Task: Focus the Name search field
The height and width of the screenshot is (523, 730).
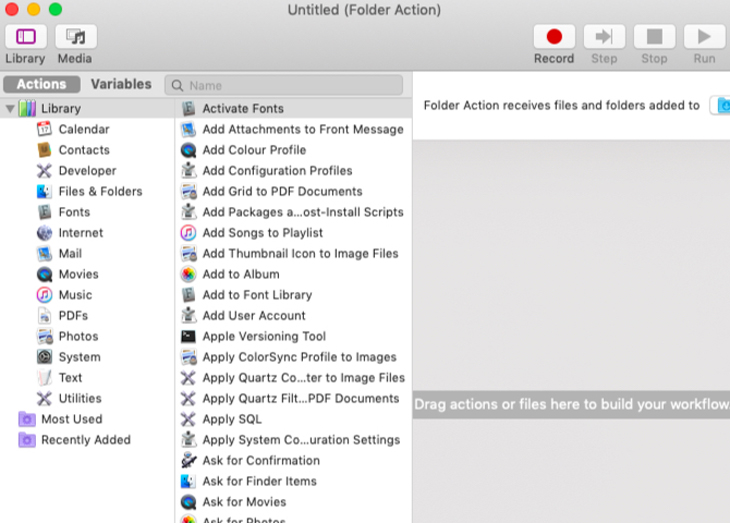Action: [x=284, y=85]
